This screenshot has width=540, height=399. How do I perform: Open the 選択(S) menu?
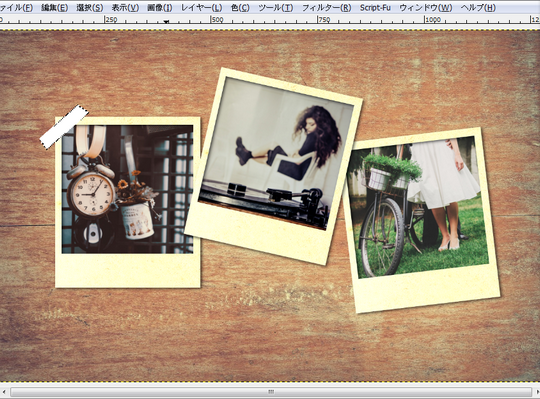90,8
